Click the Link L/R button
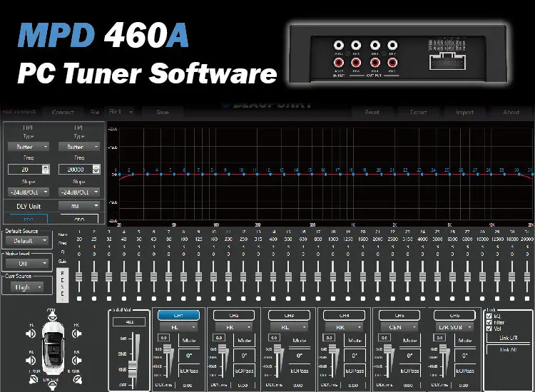 [x=508, y=338]
